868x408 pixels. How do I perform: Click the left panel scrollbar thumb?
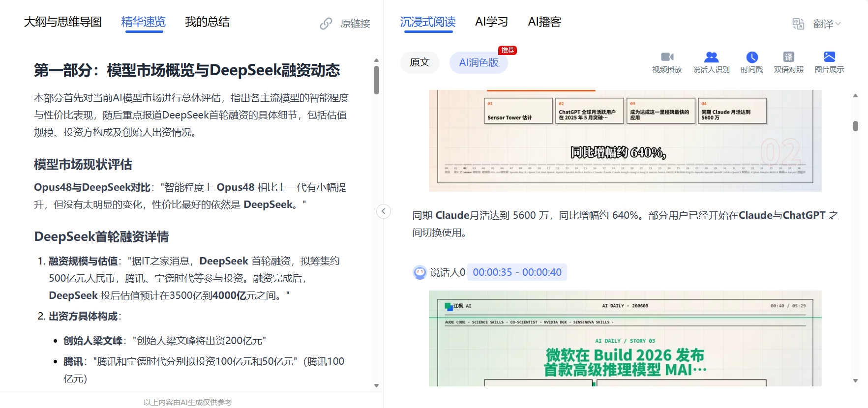coord(376,80)
